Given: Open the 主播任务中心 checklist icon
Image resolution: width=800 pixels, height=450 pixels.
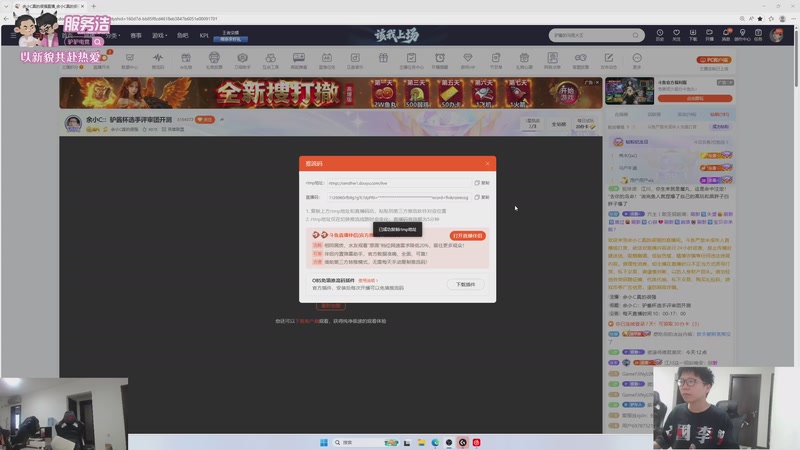Looking at the screenshot, I should tap(411, 61).
